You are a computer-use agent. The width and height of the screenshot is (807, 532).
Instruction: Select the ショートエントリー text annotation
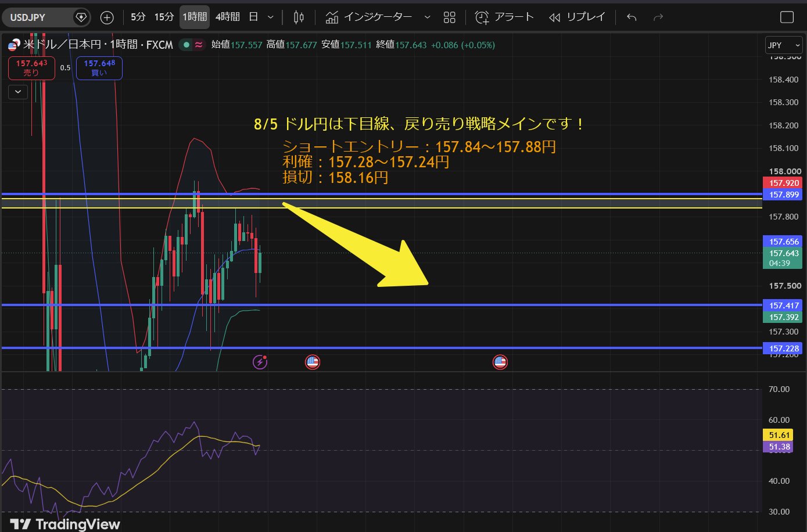click(x=419, y=146)
